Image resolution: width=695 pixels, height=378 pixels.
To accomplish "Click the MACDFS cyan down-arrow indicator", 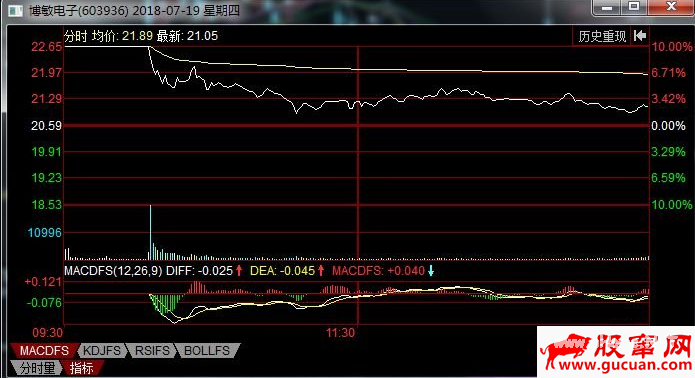I will [x=430, y=270].
